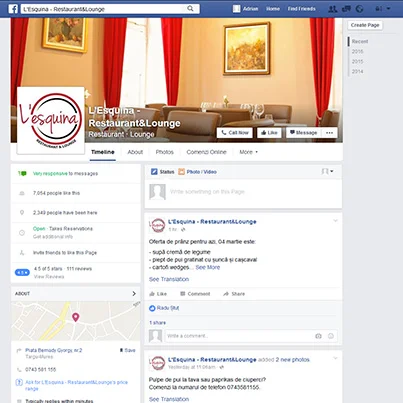Open Radu Știt liker name link
The height and width of the screenshot is (403, 403).
click(x=168, y=308)
